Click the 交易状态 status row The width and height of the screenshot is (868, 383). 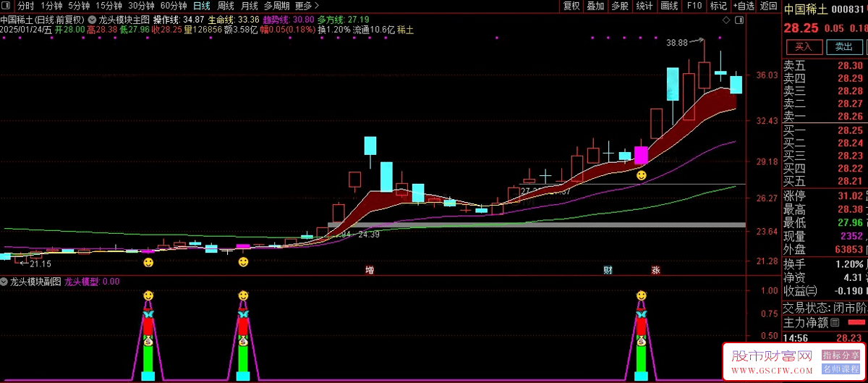click(x=825, y=307)
